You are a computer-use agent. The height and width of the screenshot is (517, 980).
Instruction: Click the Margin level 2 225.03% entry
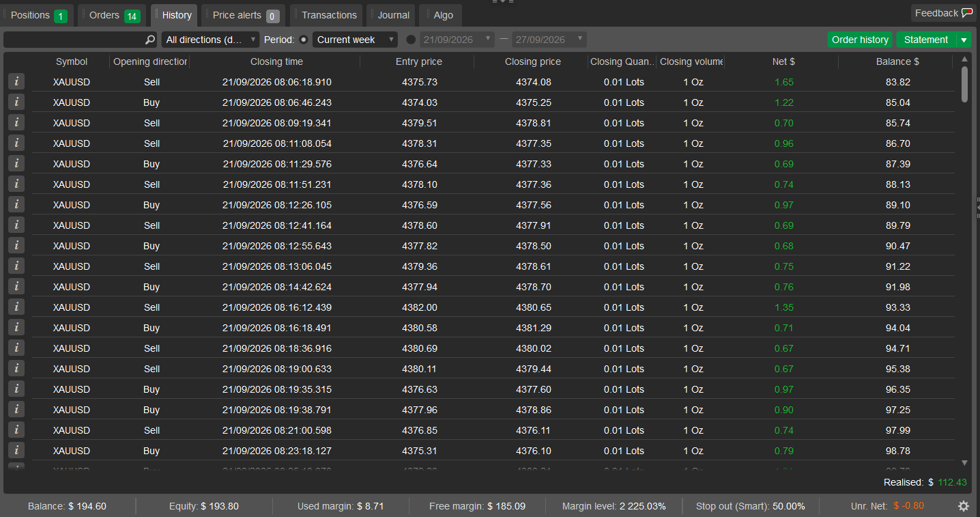(x=614, y=506)
